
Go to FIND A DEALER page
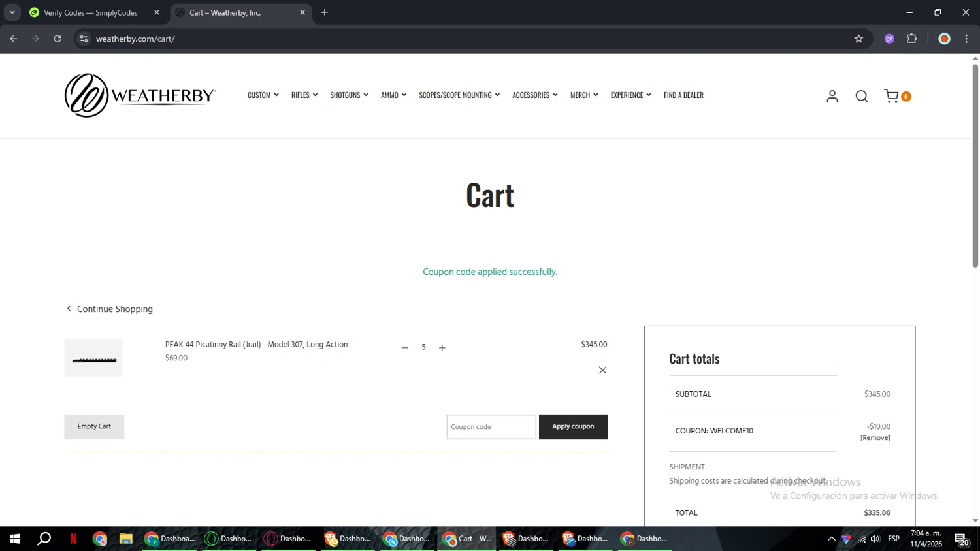(683, 95)
